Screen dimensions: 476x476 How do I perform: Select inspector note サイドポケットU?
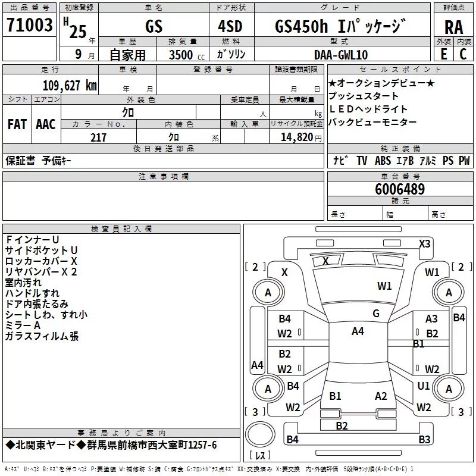coord(41,250)
